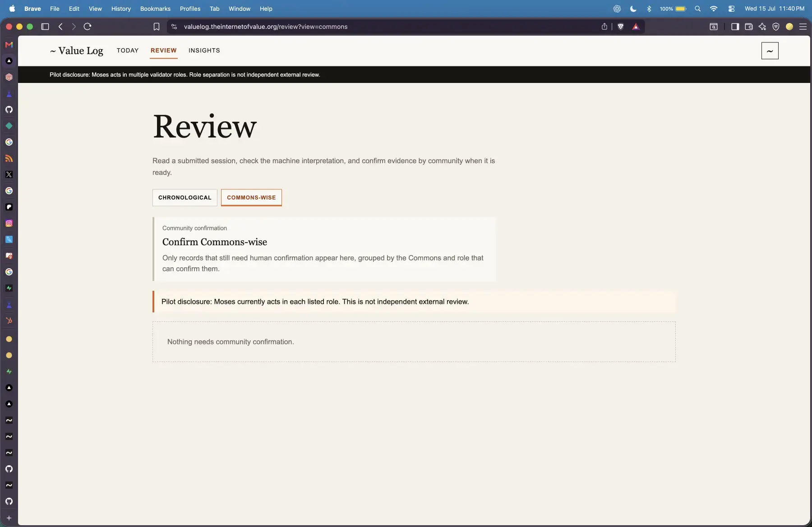This screenshot has width=812, height=527.
Task: Open Brave Shields lion icon
Action: pos(621,27)
